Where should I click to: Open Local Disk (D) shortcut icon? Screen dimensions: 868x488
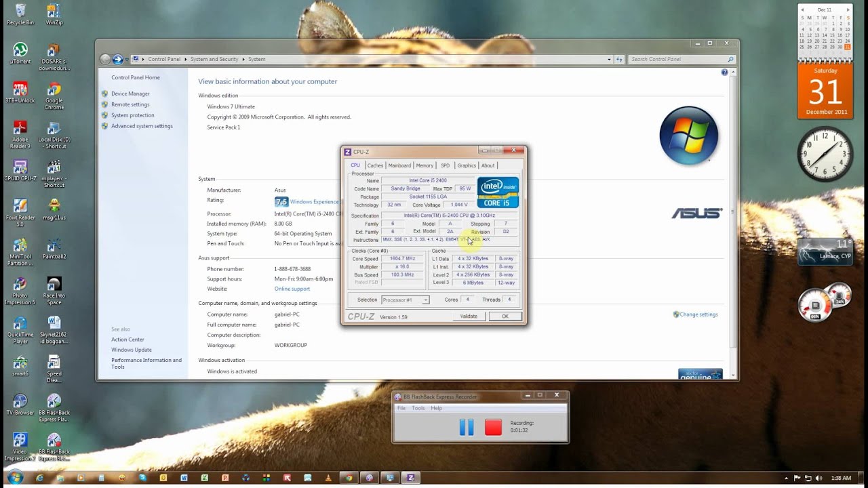click(x=54, y=134)
